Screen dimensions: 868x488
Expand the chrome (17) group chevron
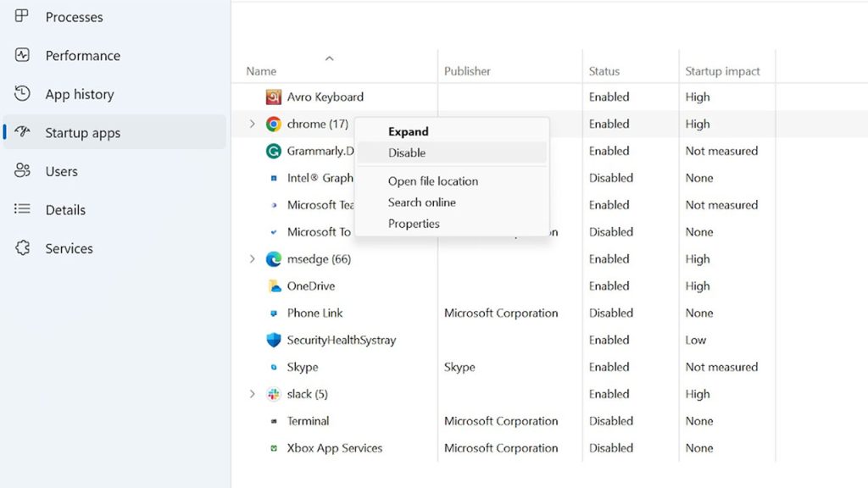253,124
